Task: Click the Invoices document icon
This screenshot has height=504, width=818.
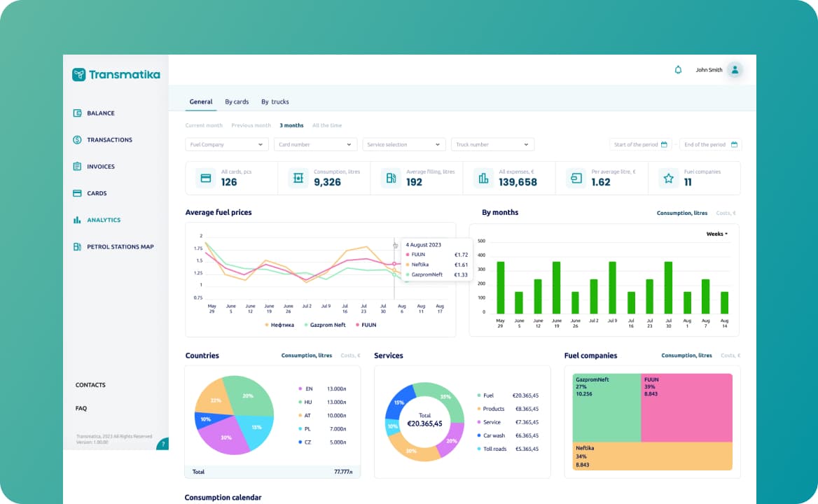Action: coord(77,167)
